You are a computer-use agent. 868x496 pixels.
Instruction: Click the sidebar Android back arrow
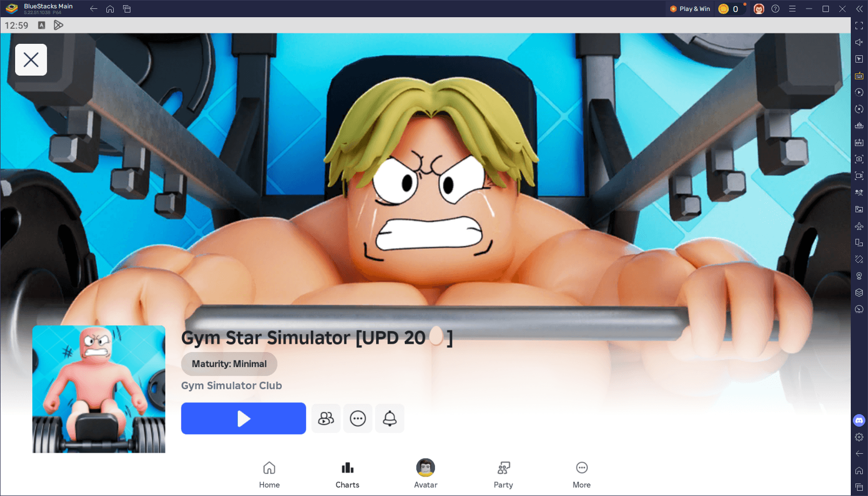859,454
